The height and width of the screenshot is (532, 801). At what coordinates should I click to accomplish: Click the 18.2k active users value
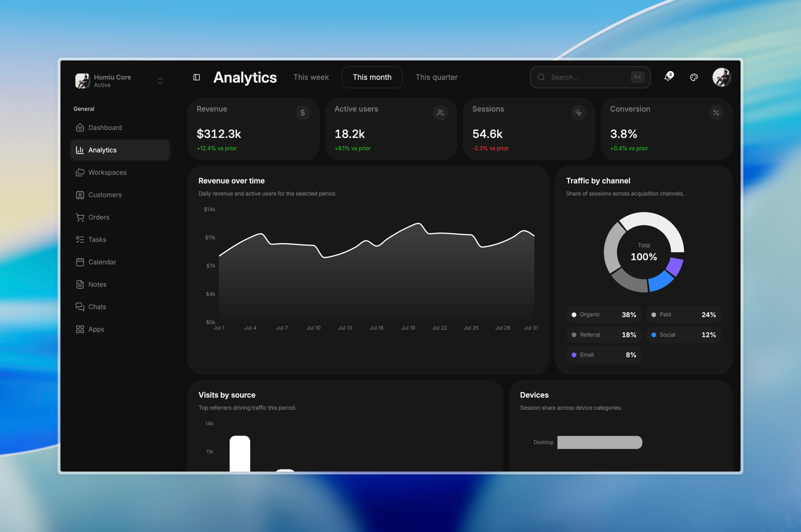point(349,134)
